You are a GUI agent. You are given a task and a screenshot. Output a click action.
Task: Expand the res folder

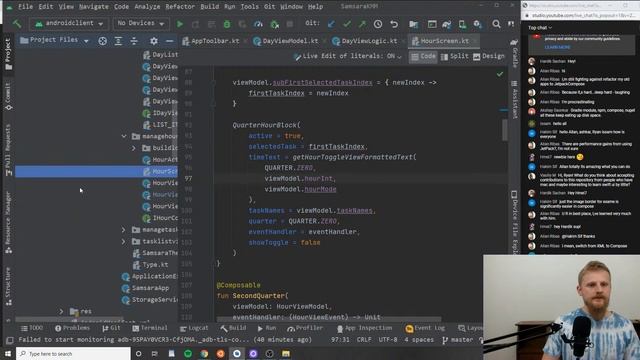(x=61, y=311)
